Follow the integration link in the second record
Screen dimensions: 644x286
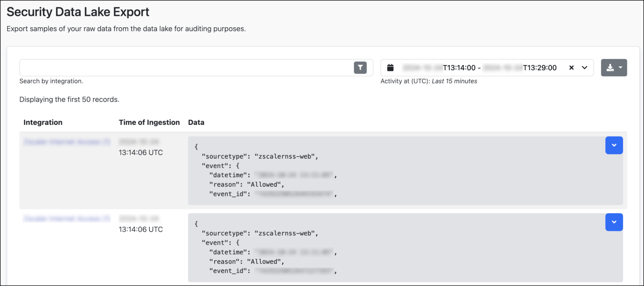pyautogui.click(x=67, y=218)
